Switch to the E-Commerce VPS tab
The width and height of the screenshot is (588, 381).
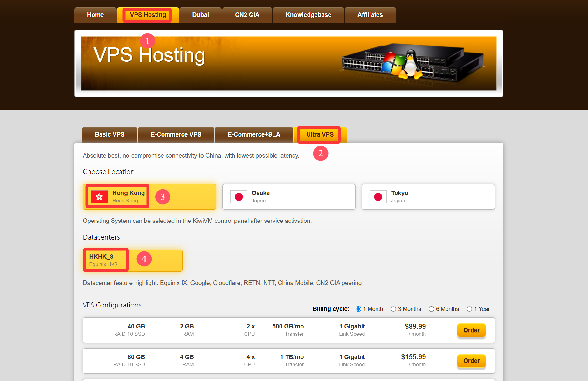[176, 135]
